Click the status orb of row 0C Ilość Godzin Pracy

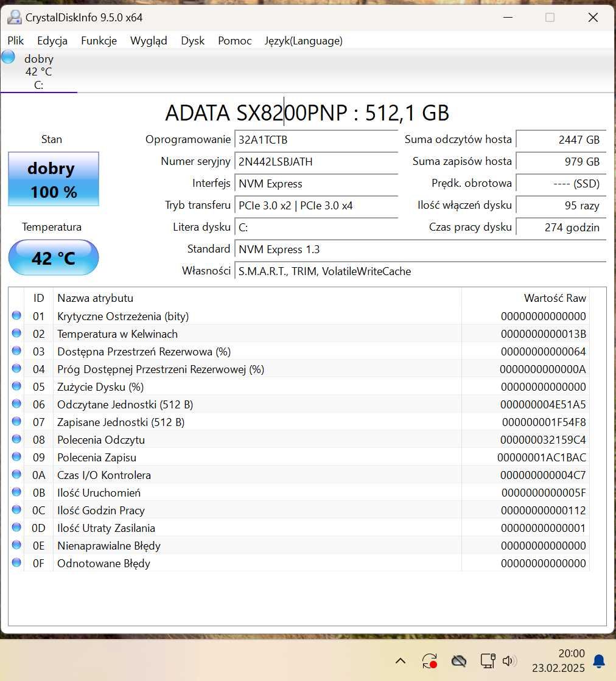point(16,509)
